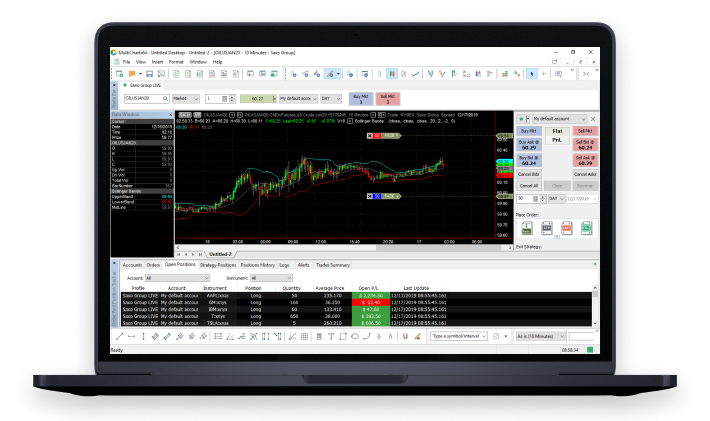The image size is (710, 421).
Task: Open the Market order type dropdown
Action: click(186, 98)
